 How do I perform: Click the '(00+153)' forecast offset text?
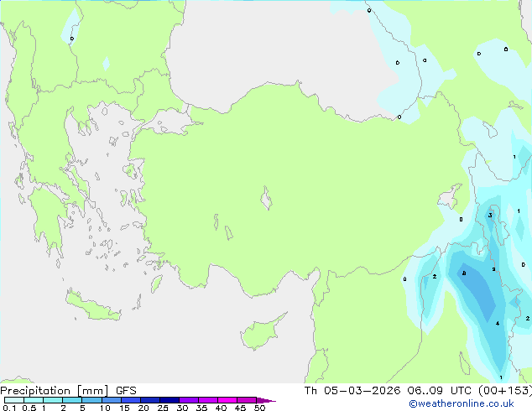(x=505, y=391)
